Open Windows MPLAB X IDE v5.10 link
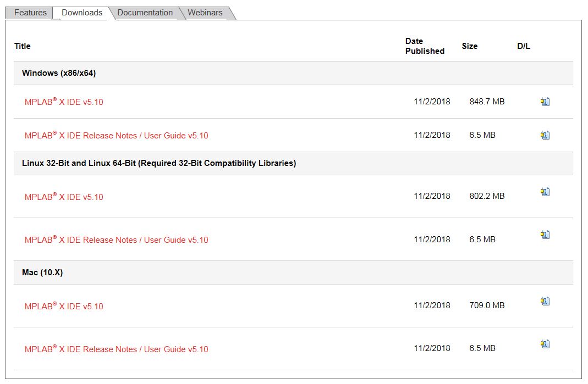 pos(64,102)
